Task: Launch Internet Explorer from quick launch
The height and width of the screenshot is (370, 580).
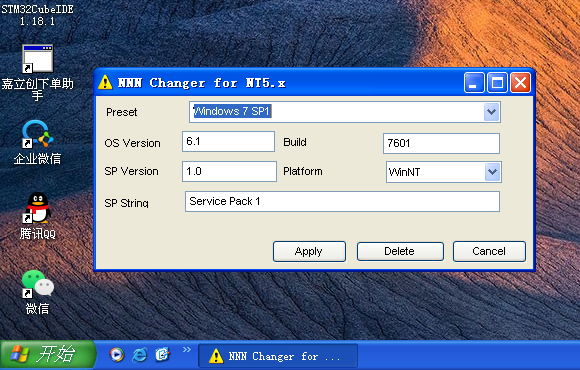Action: 140,355
